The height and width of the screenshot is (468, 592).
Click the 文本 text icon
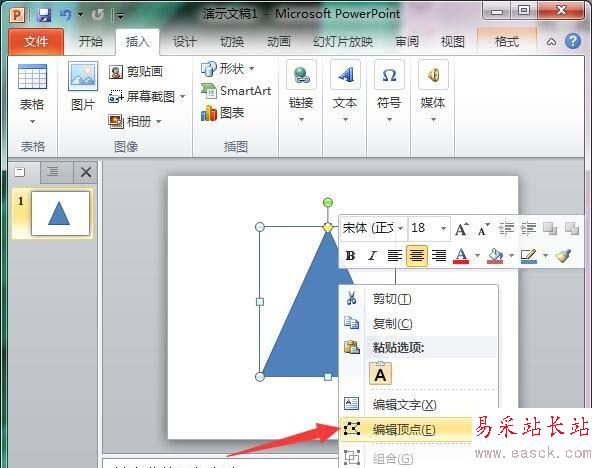click(345, 75)
